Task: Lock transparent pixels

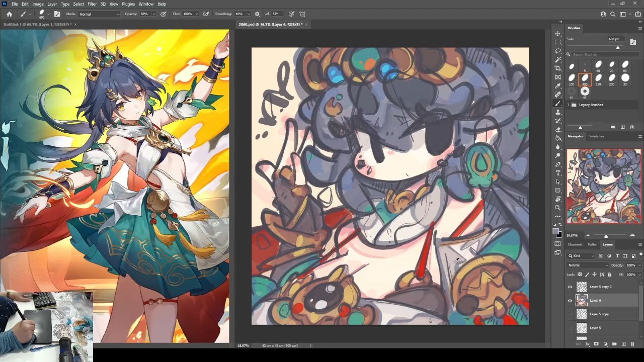Action: (x=580, y=275)
